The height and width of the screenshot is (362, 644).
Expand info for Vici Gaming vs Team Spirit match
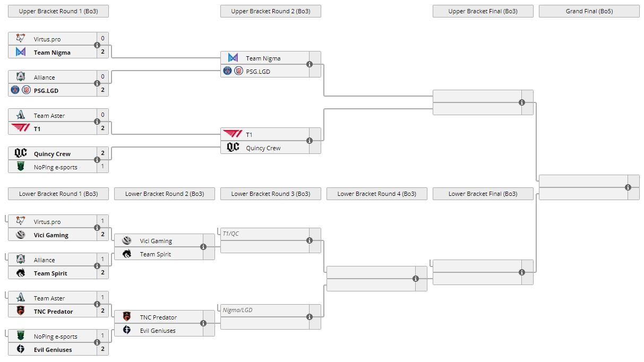203,247
